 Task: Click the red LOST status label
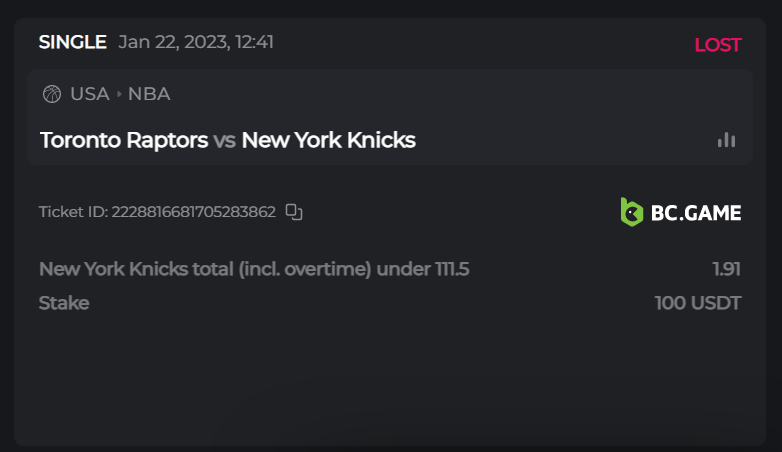click(717, 45)
